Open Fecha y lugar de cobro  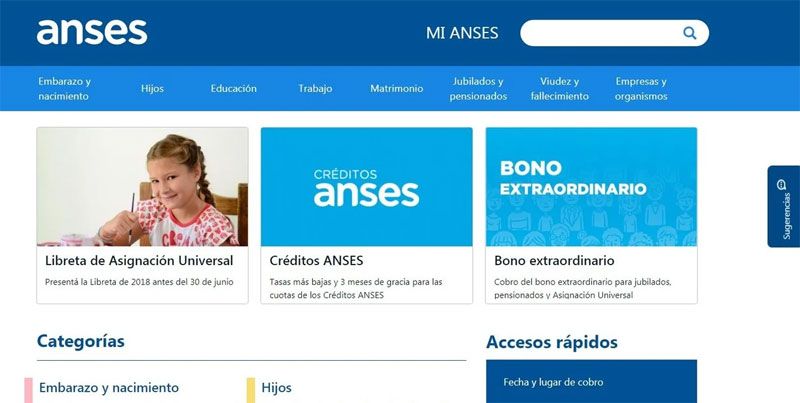(553, 382)
